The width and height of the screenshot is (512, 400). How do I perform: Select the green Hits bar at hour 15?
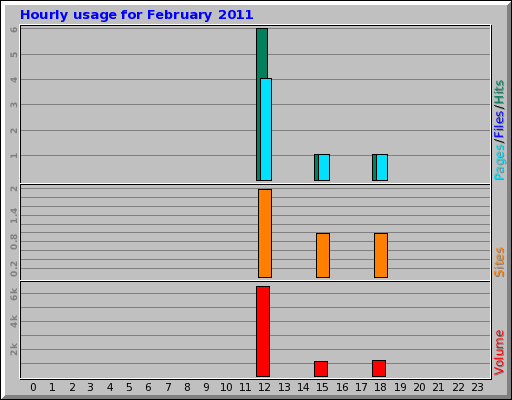(316, 168)
